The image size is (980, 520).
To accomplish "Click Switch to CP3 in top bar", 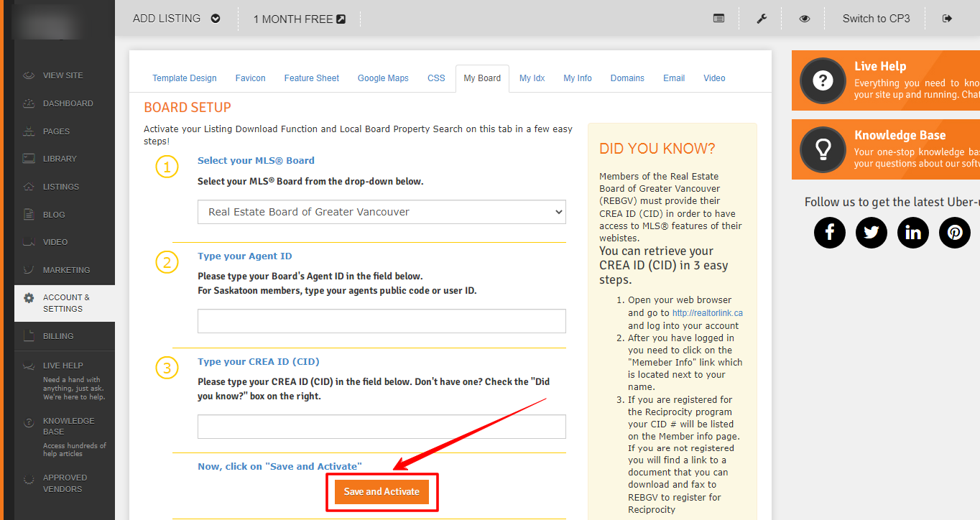I will pos(876,19).
